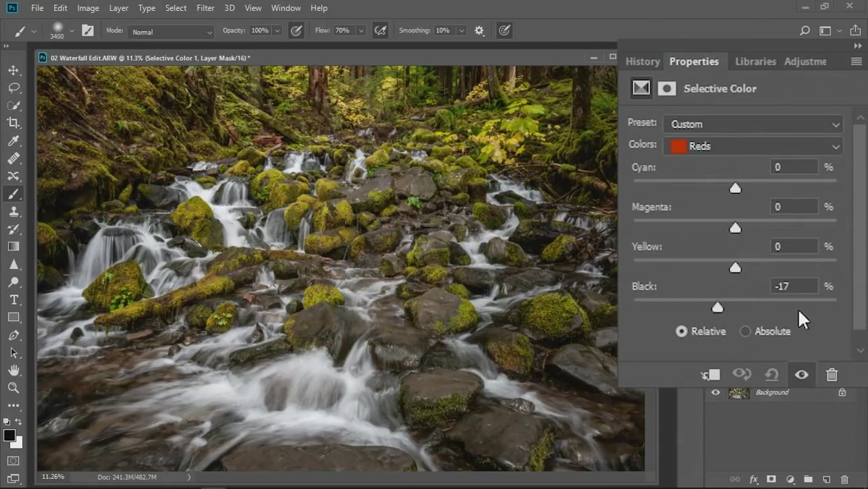Open the Colors Reds dropdown
Image resolution: width=868 pixels, height=489 pixels.
pos(753,145)
